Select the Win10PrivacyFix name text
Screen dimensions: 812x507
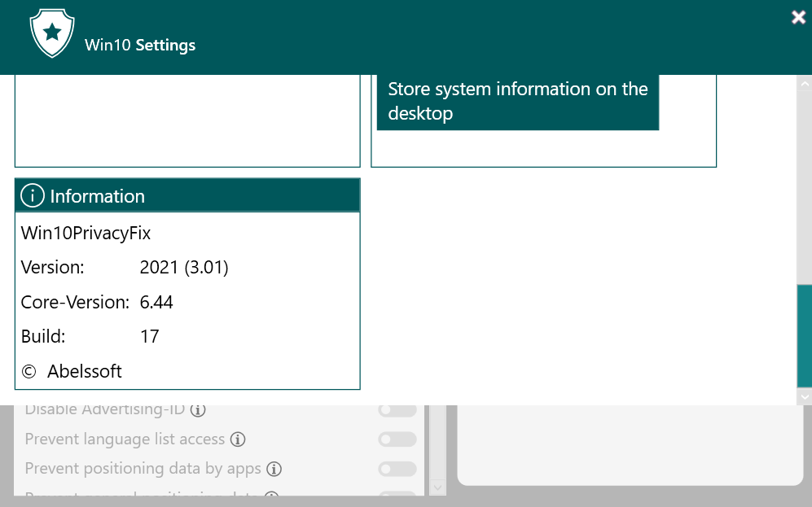(86, 234)
